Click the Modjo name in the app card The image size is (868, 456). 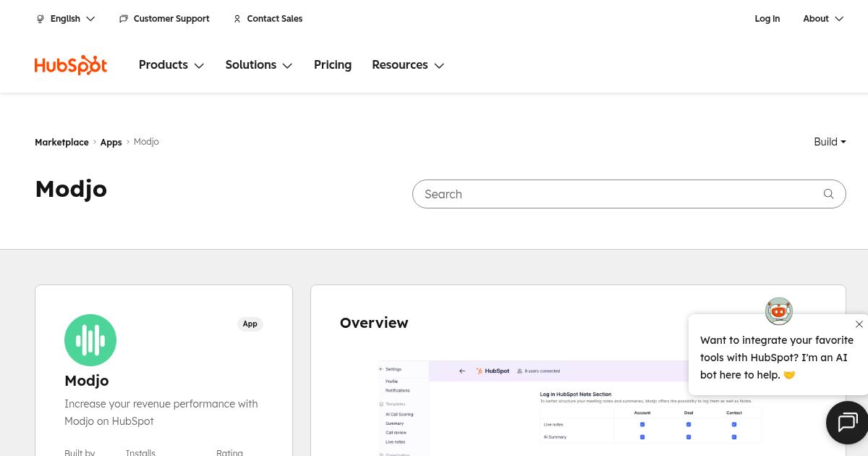coord(87,381)
